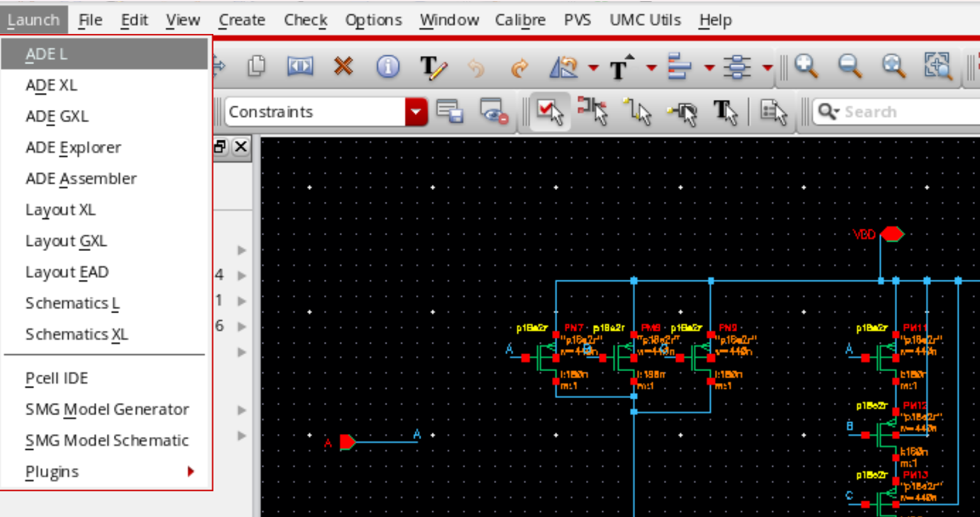Expand panel row arrow beside number 6
Viewport: 980px width, 517px height.
click(242, 326)
